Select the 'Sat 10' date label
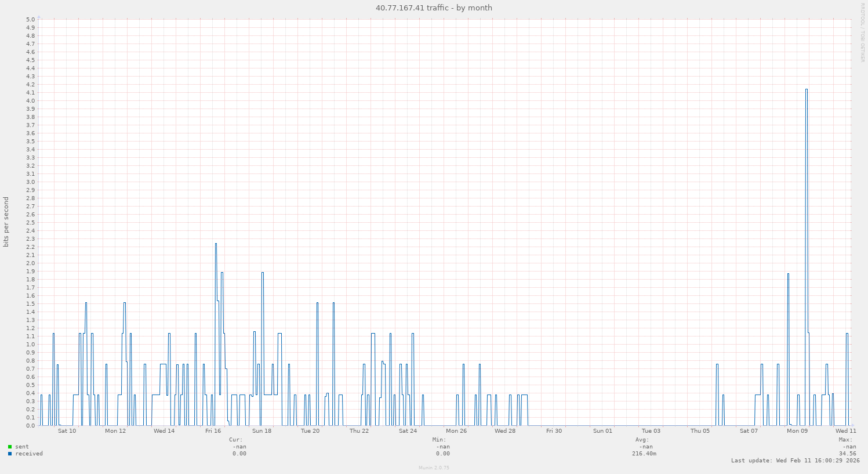Image resolution: width=868 pixels, height=474 pixels. (x=66, y=431)
